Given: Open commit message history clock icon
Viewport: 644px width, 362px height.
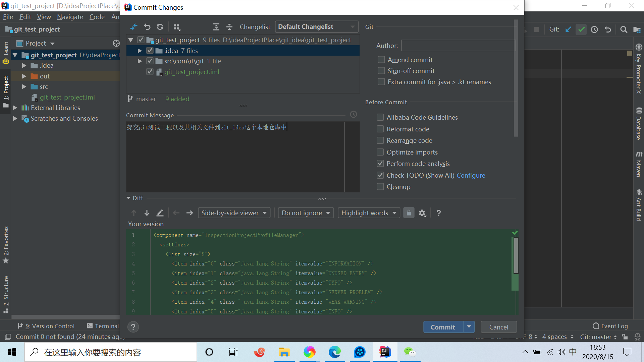Looking at the screenshot, I should (x=354, y=115).
